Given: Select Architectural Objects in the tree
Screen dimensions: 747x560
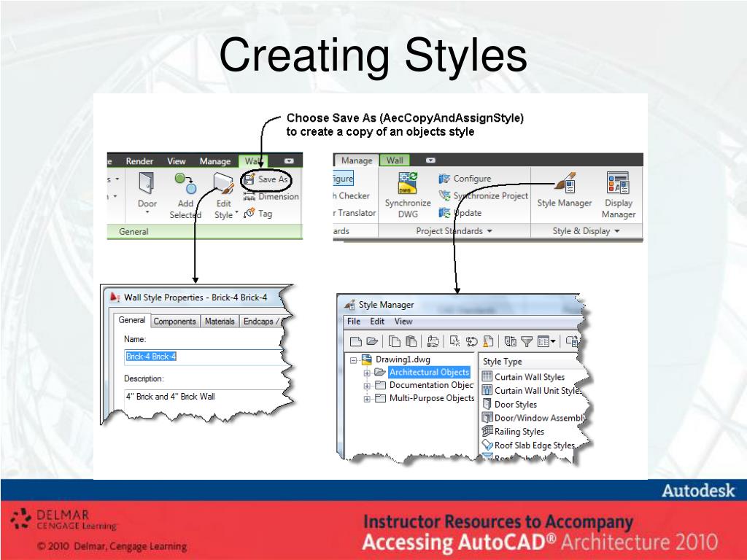Looking at the screenshot, I should 429,373.
